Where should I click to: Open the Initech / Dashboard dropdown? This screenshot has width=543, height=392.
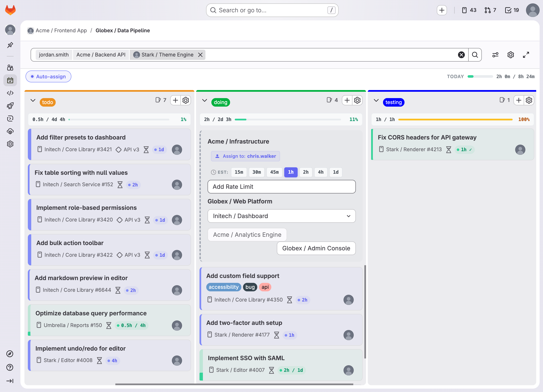(x=281, y=216)
